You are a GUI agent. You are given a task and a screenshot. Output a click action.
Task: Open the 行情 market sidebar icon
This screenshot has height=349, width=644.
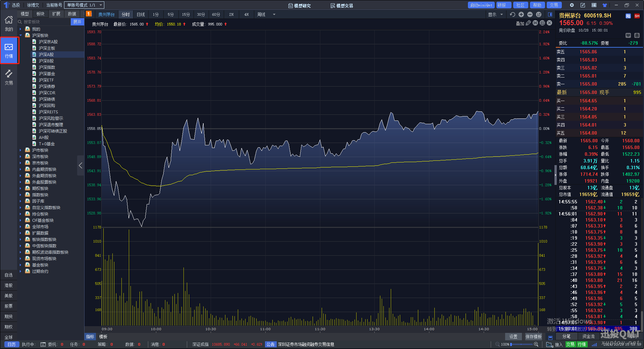click(x=9, y=51)
